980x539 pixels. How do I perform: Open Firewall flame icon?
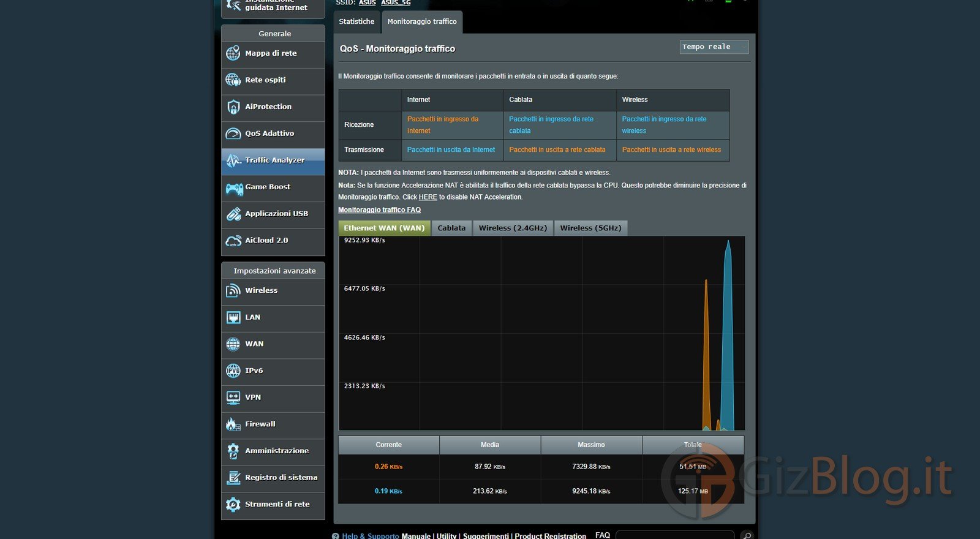click(x=233, y=424)
